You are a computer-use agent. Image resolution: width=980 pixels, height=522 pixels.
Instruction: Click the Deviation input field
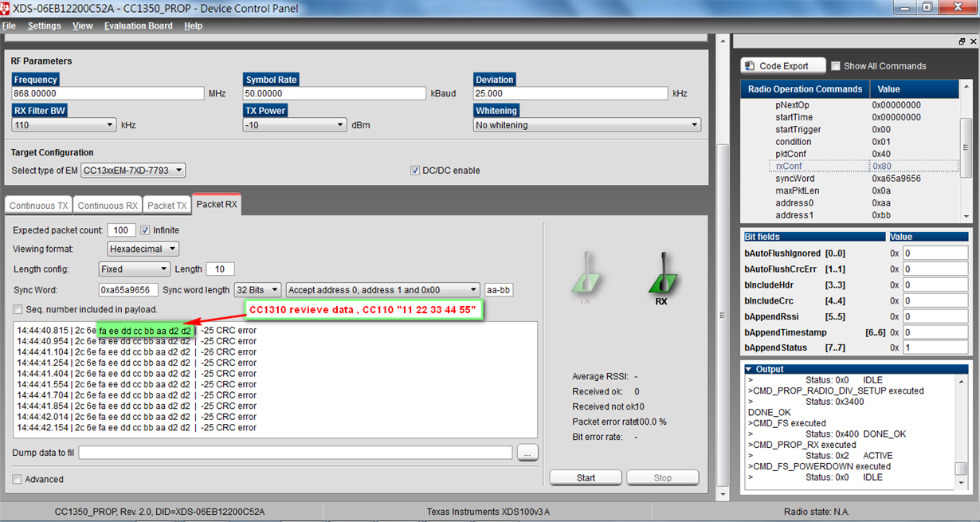pos(570,93)
